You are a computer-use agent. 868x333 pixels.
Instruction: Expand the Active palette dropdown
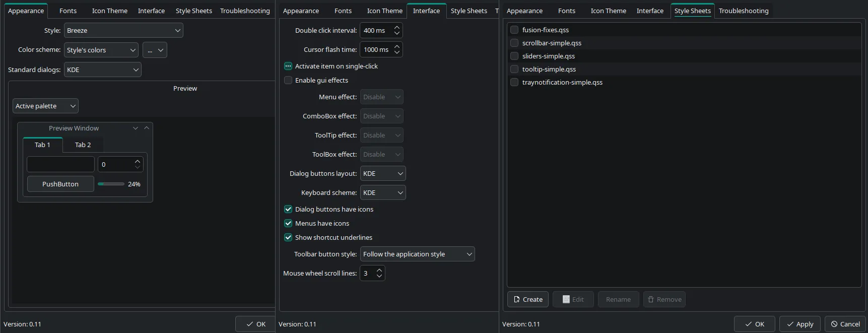[45, 106]
